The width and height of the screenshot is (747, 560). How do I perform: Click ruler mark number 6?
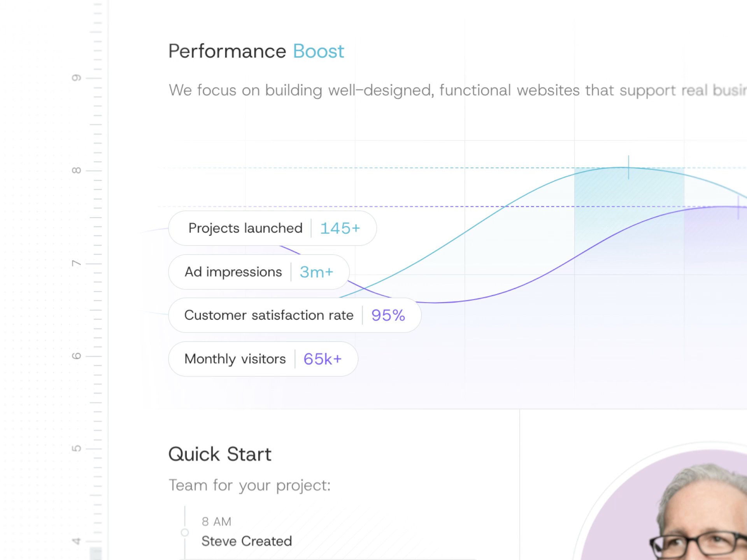click(76, 356)
